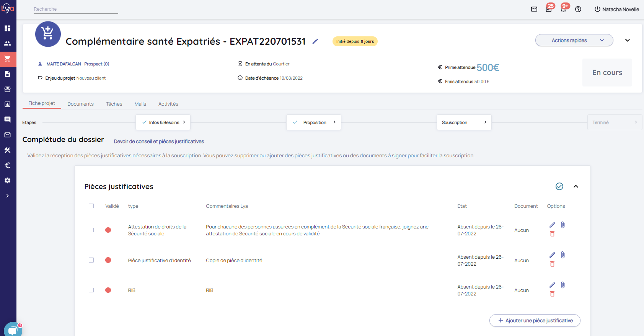Click the pencil icon beside project title

[315, 41]
